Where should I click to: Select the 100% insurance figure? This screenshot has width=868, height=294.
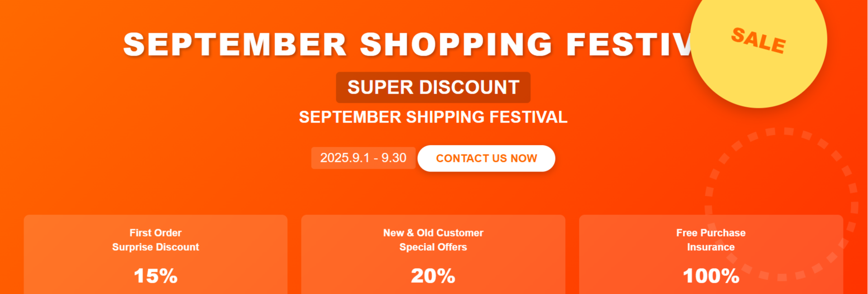[x=711, y=276]
